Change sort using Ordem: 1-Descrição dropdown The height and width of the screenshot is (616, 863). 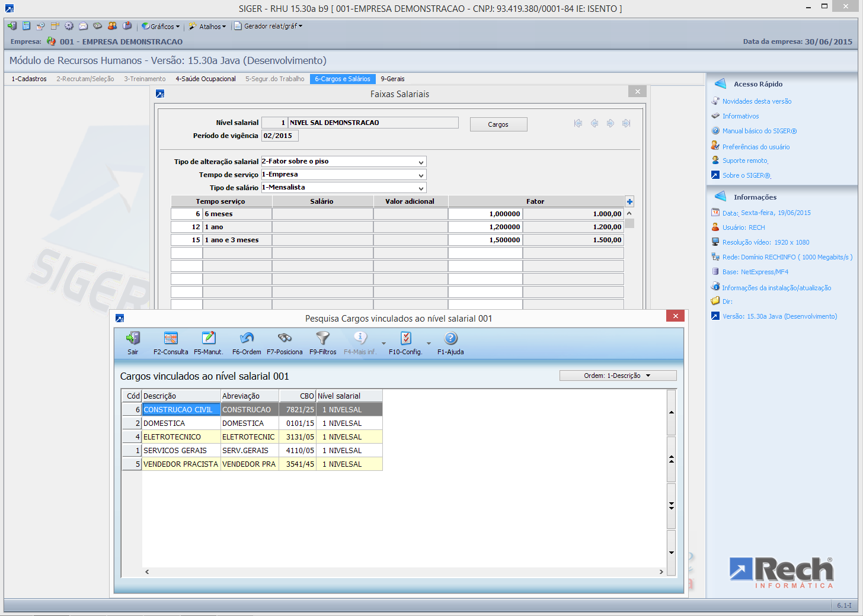pos(618,376)
